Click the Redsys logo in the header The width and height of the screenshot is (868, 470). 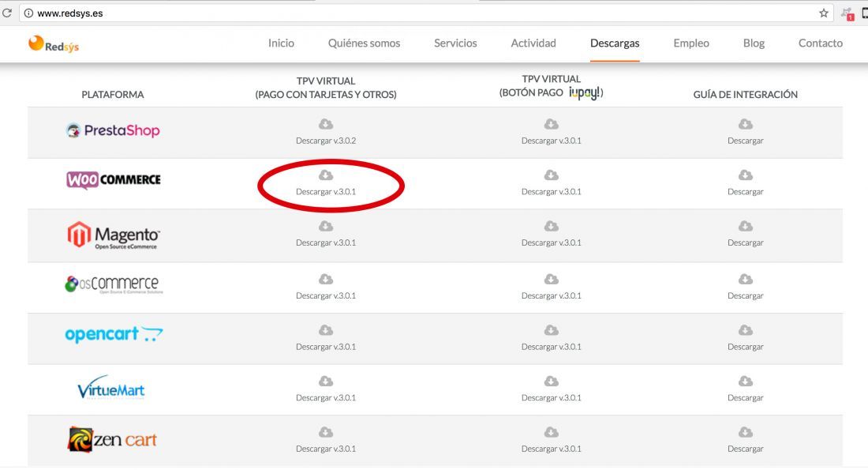[x=54, y=43]
